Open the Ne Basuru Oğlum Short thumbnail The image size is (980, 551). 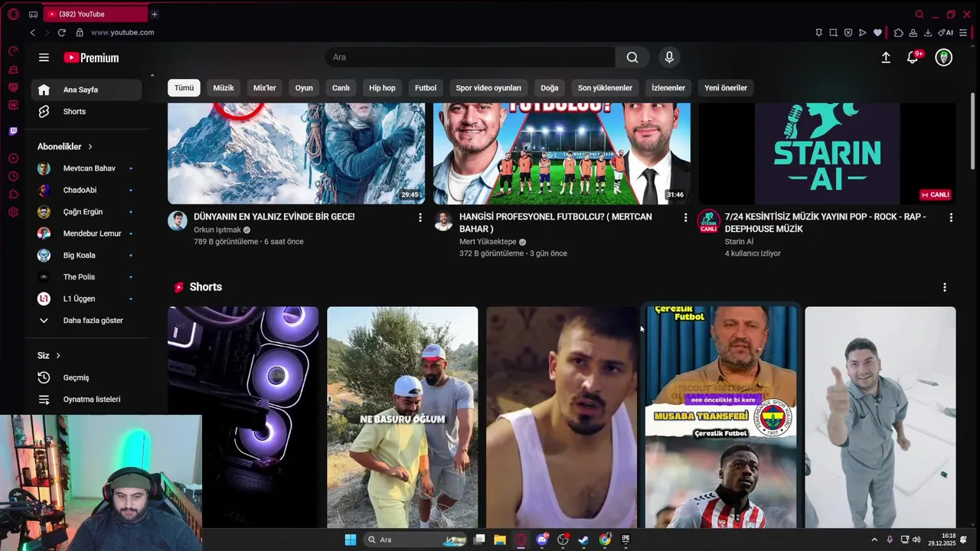(x=403, y=417)
